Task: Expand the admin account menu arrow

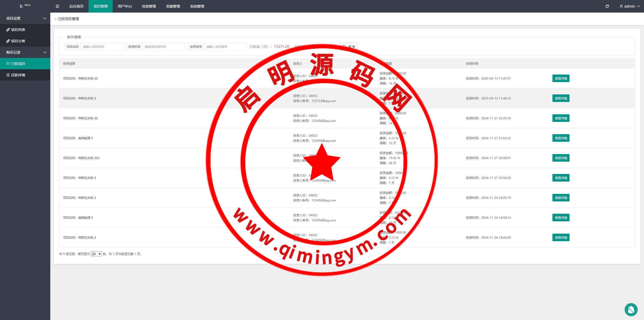Action: 638,6
